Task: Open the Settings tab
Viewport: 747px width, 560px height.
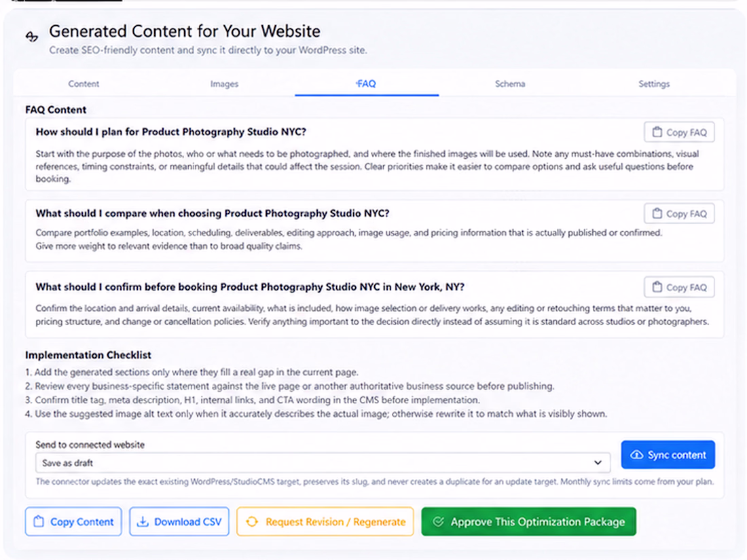Action: pos(653,83)
